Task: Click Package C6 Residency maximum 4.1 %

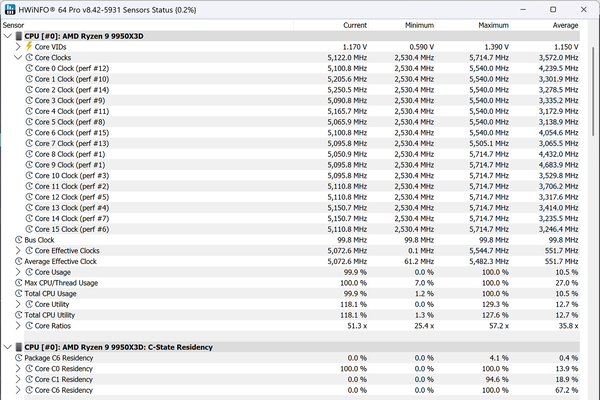Action: pyautogui.click(x=500, y=358)
